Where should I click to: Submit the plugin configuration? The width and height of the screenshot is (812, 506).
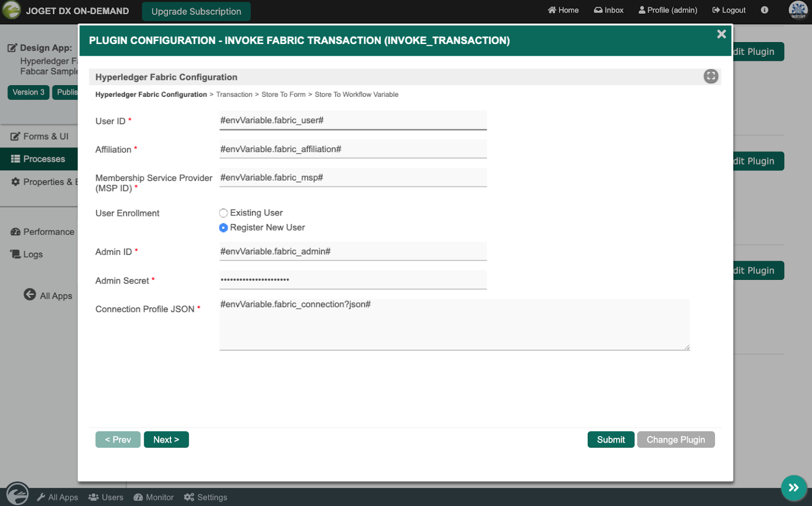pyautogui.click(x=611, y=440)
